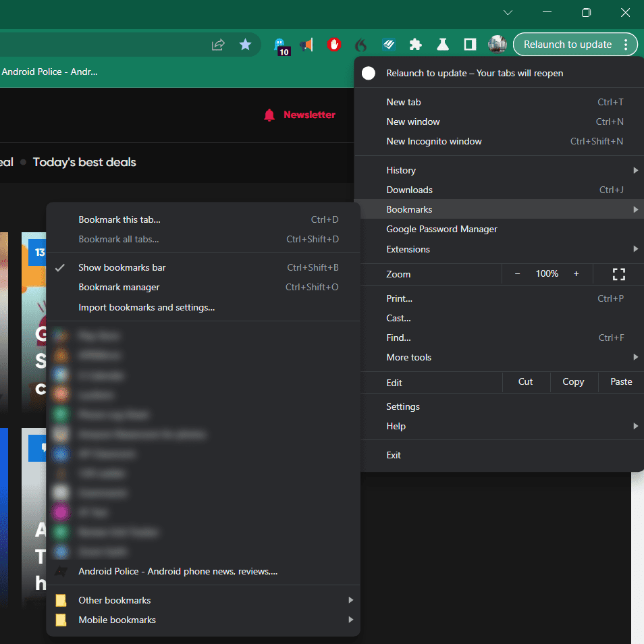The height and width of the screenshot is (644, 644).
Task: Click the share icon in the toolbar
Action: pos(217,44)
